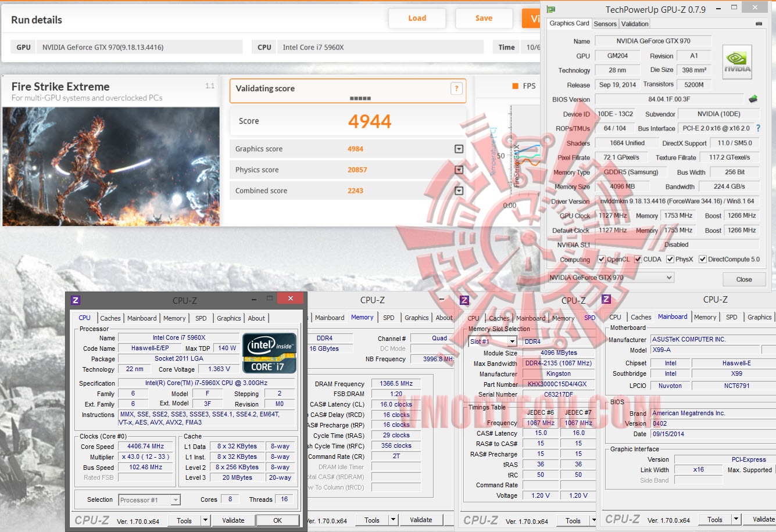Click the Physics score value 20857
Image resolution: width=776 pixels, height=532 pixels.
coord(357,170)
